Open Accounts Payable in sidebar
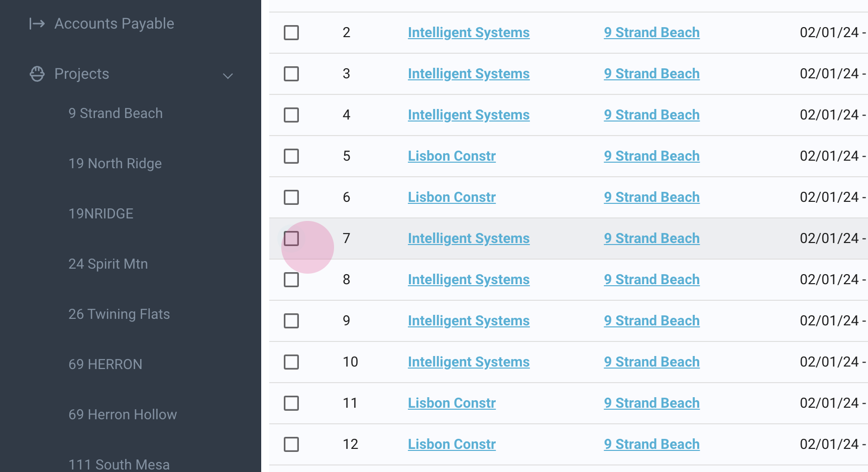868x472 pixels. [x=114, y=24]
